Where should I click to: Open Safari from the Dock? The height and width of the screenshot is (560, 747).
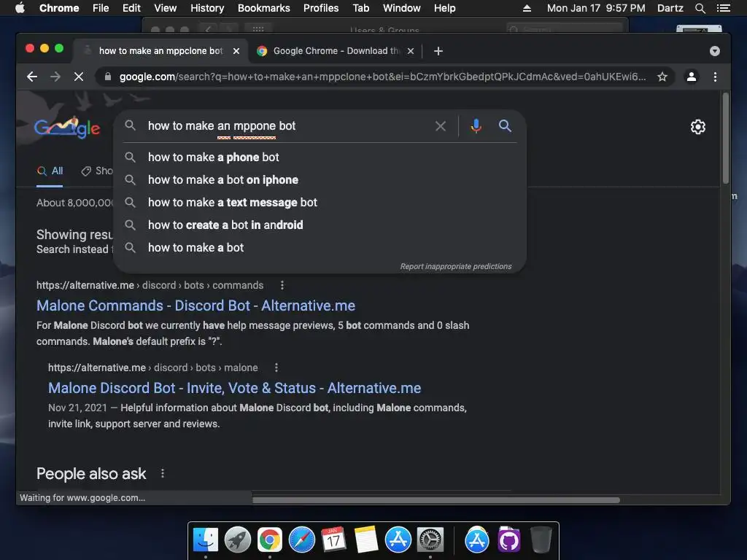coord(301,540)
